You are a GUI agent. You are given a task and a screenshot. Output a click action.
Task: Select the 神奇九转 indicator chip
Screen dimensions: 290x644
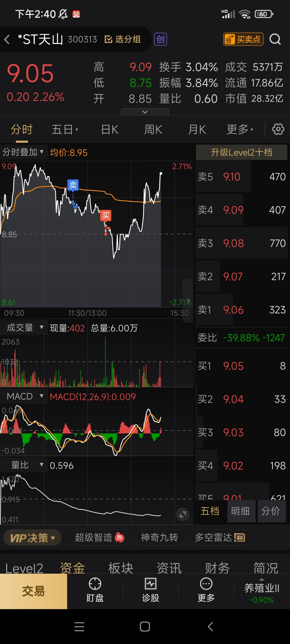(160, 537)
